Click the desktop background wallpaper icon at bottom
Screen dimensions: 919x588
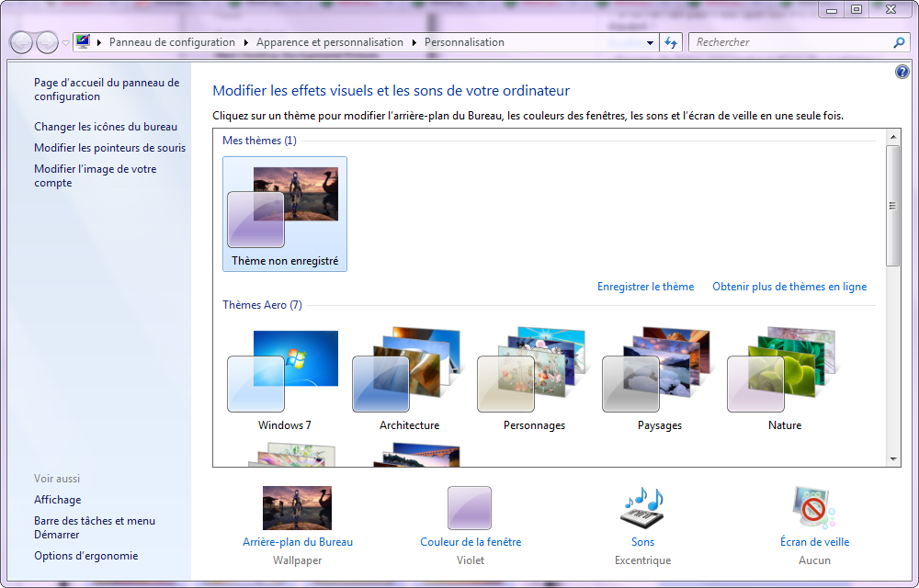tap(297, 508)
